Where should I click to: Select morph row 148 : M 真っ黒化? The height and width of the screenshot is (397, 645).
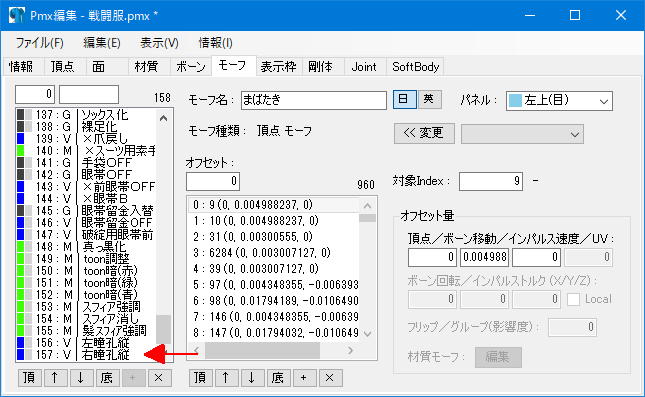click(x=86, y=246)
